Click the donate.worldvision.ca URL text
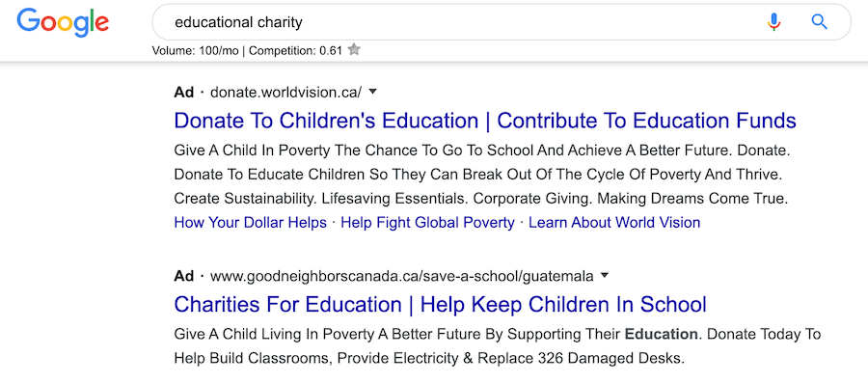Image resolution: width=868 pixels, height=383 pixels. tap(285, 92)
